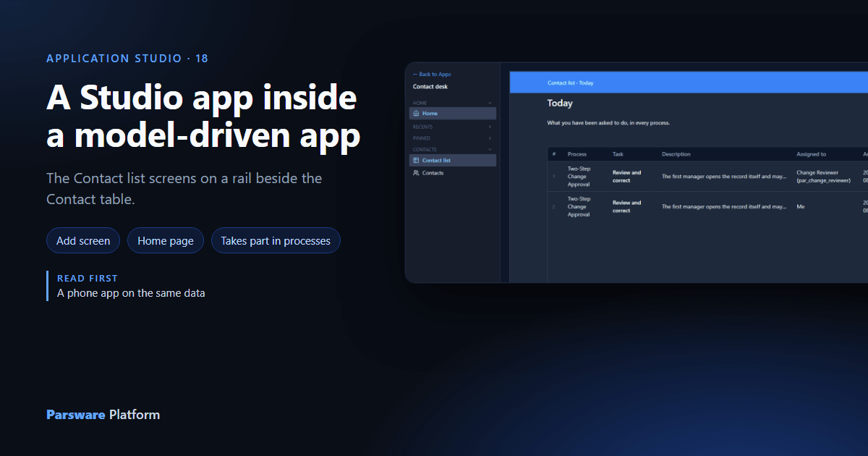
Task: Click the Add screen pill
Action: pyautogui.click(x=83, y=241)
